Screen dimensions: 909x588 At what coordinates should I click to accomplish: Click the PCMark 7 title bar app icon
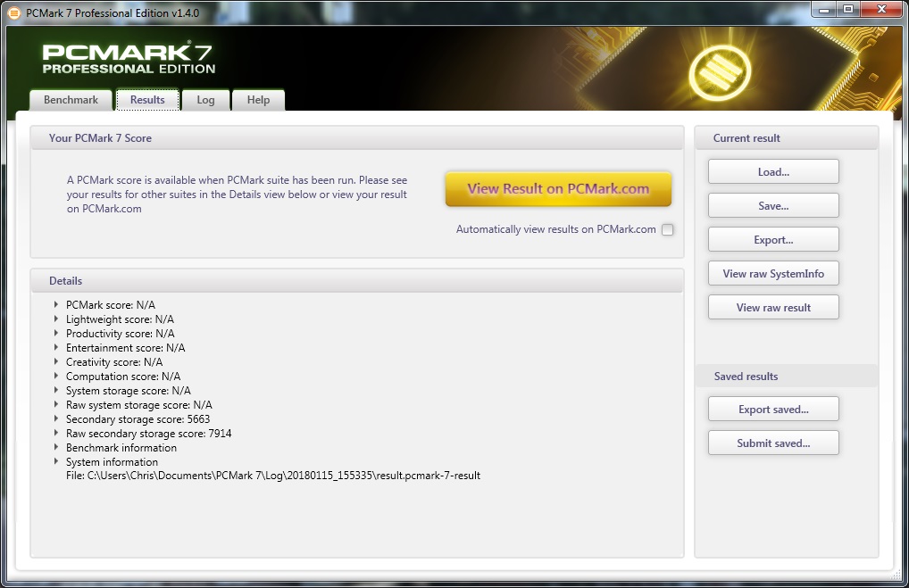(x=13, y=12)
